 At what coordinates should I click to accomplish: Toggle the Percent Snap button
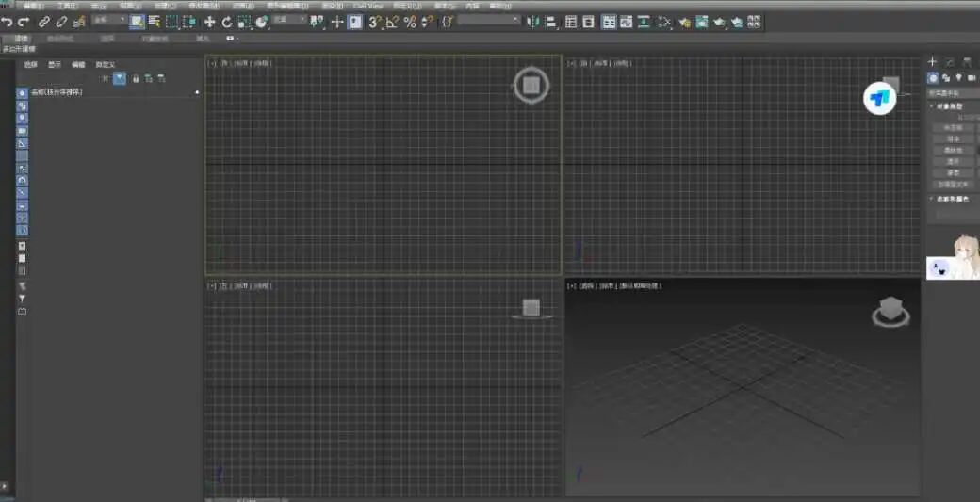coord(409,23)
